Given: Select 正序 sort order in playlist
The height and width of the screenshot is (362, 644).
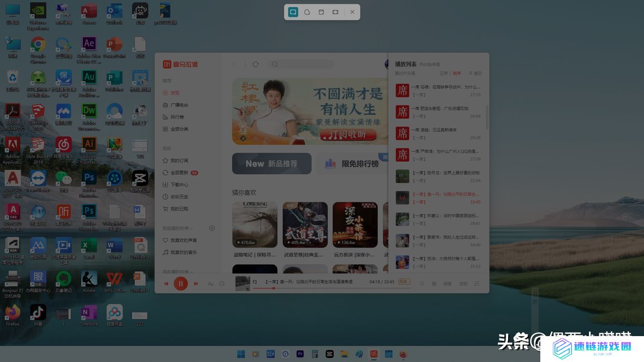Looking at the screenshot, I should click(x=443, y=74).
